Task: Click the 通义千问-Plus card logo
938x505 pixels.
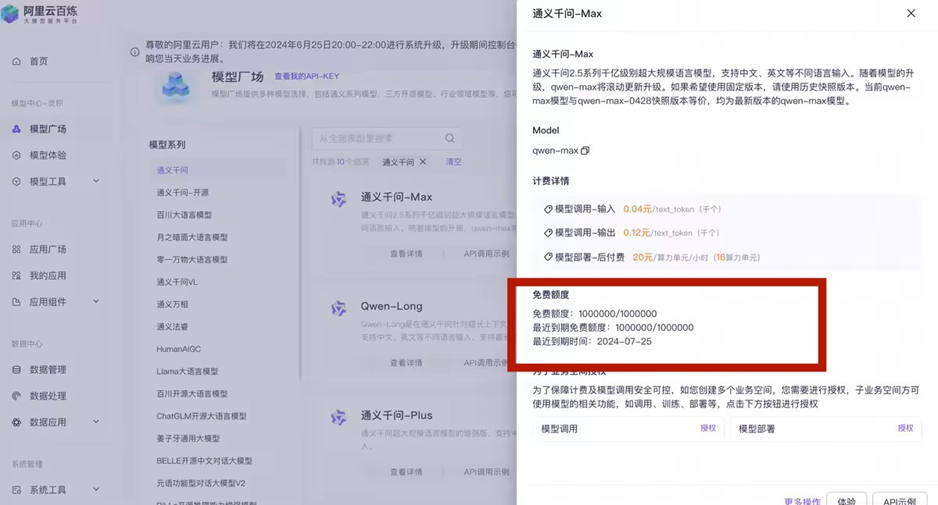Action: point(339,417)
